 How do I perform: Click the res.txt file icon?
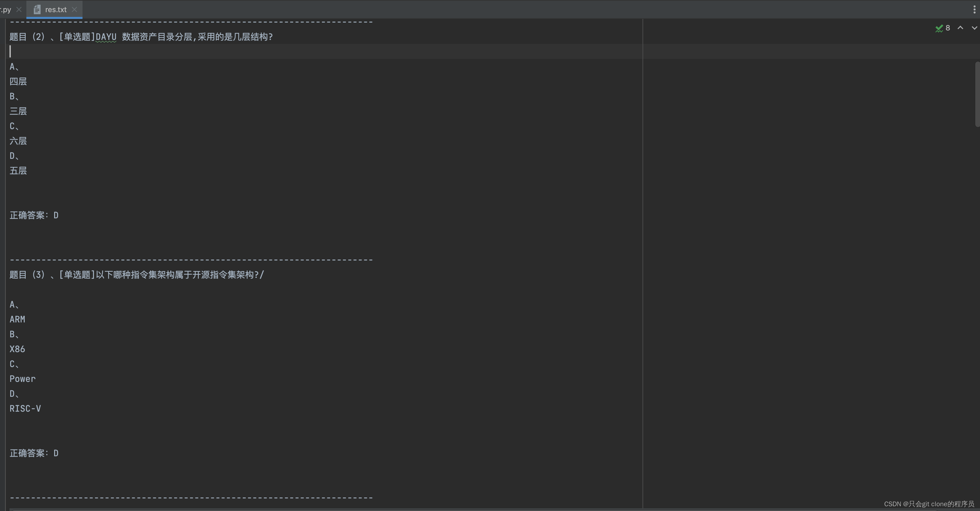37,9
